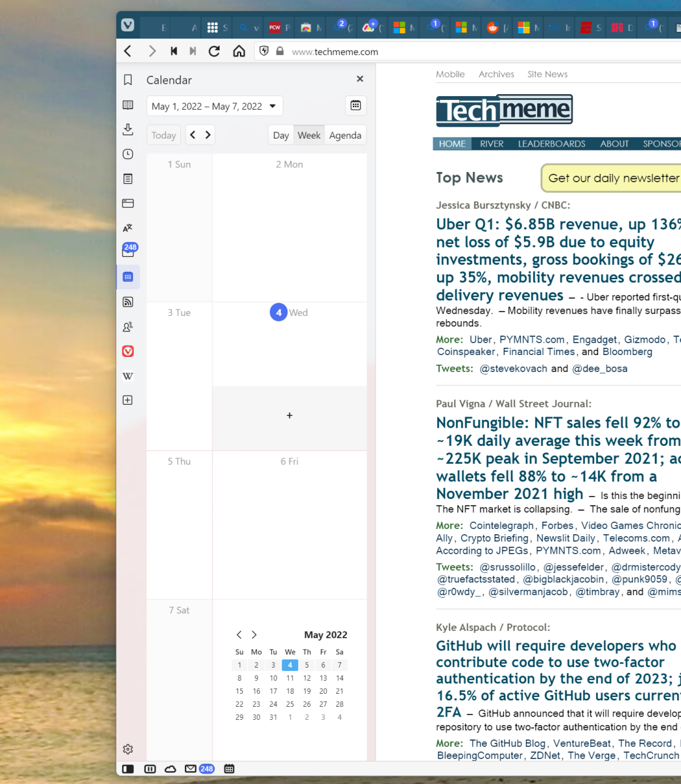Open the red Vivaldi web panel

(x=128, y=351)
